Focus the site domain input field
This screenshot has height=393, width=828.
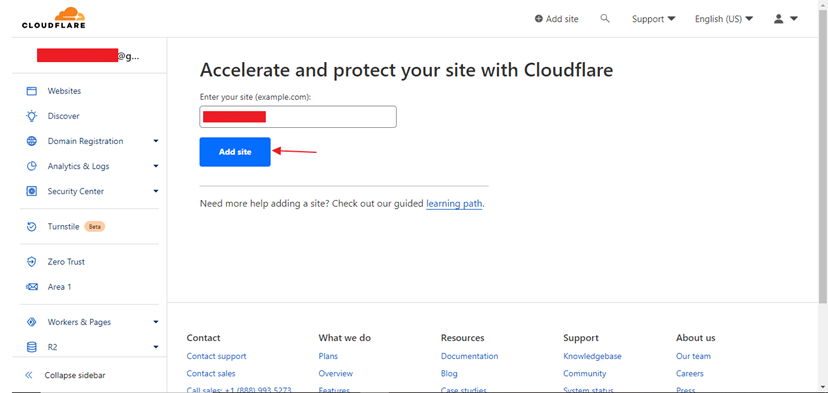[x=298, y=117]
